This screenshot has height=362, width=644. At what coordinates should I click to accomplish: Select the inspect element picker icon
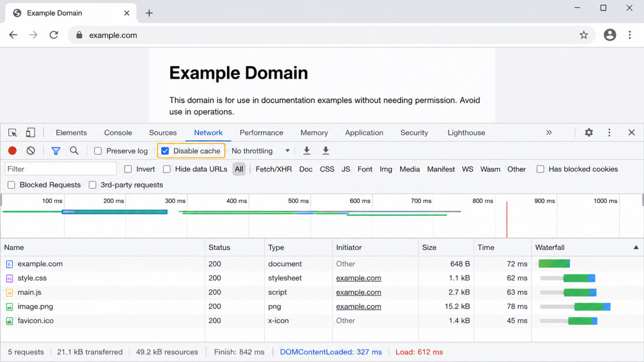(x=13, y=133)
